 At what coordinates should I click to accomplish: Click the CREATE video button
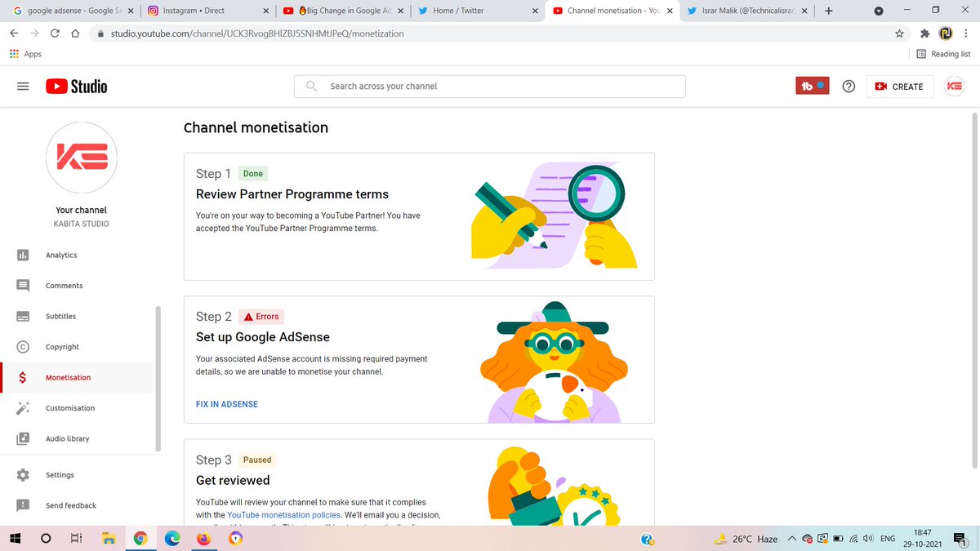tap(898, 87)
